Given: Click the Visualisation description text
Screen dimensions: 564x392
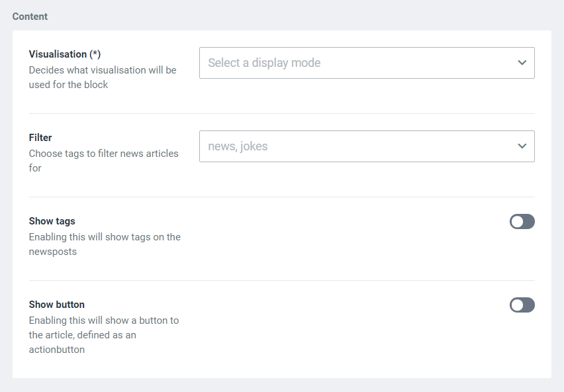Looking at the screenshot, I should (x=103, y=77).
